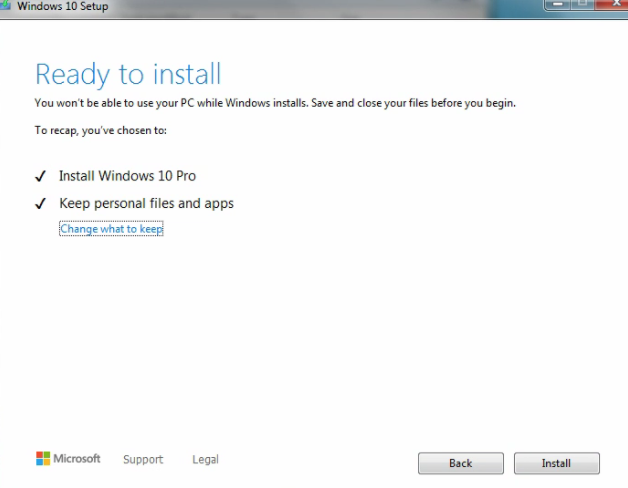
Task: Open the Change what to keep link
Action: click(111, 229)
